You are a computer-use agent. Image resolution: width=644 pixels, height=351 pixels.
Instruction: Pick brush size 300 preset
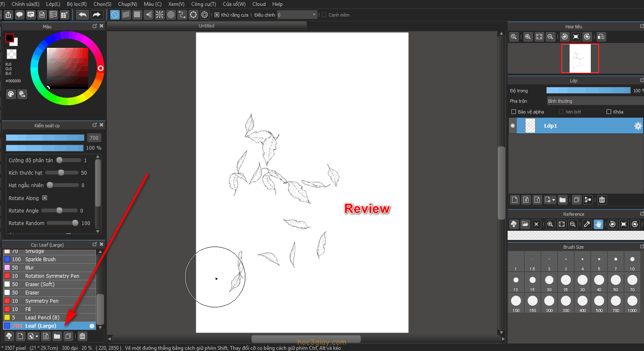[x=566, y=301]
